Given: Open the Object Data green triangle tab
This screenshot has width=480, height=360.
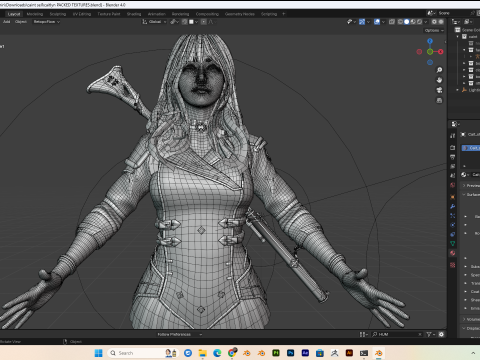Looking at the screenshot, I should (452, 244).
